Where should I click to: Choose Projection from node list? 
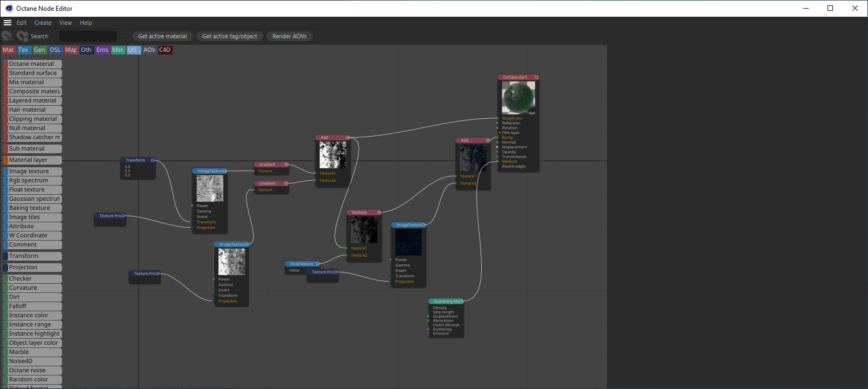32,267
